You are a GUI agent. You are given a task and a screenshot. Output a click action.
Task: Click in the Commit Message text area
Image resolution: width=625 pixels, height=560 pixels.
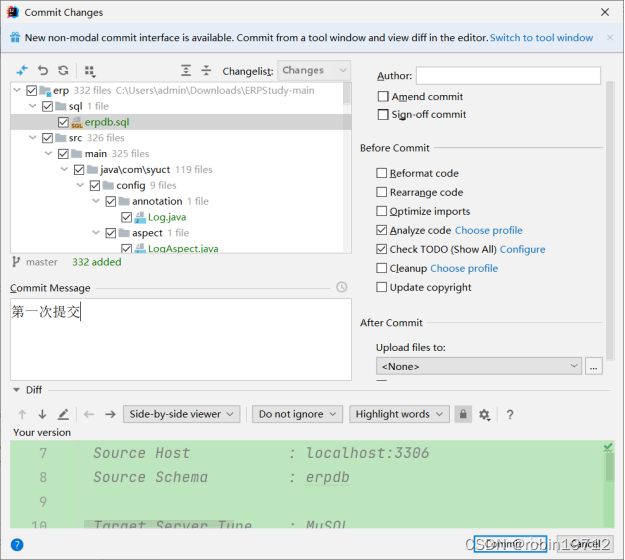(181, 339)
